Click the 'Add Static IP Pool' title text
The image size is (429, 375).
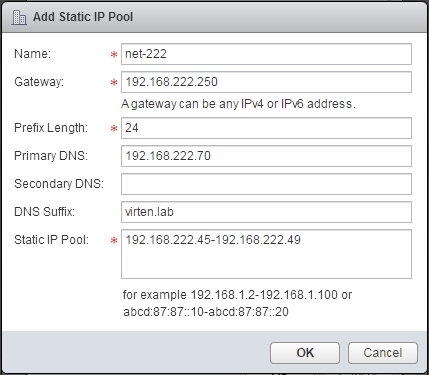pos(83,17)
